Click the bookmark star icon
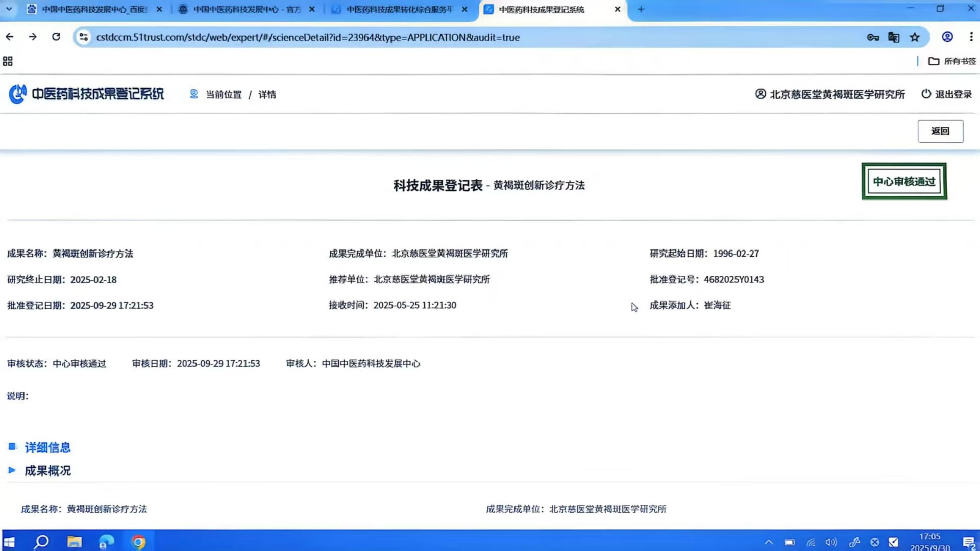Image resolution: width=980 pixels, height=551 pixels. point(915,37)
